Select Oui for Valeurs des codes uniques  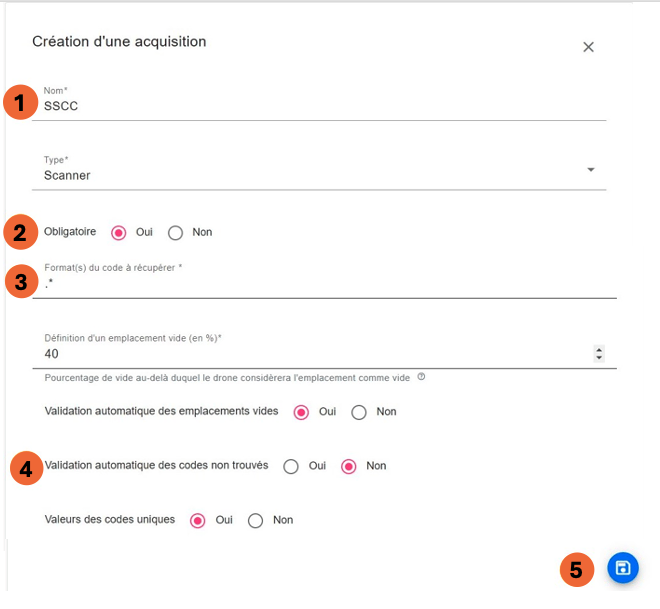198,520
